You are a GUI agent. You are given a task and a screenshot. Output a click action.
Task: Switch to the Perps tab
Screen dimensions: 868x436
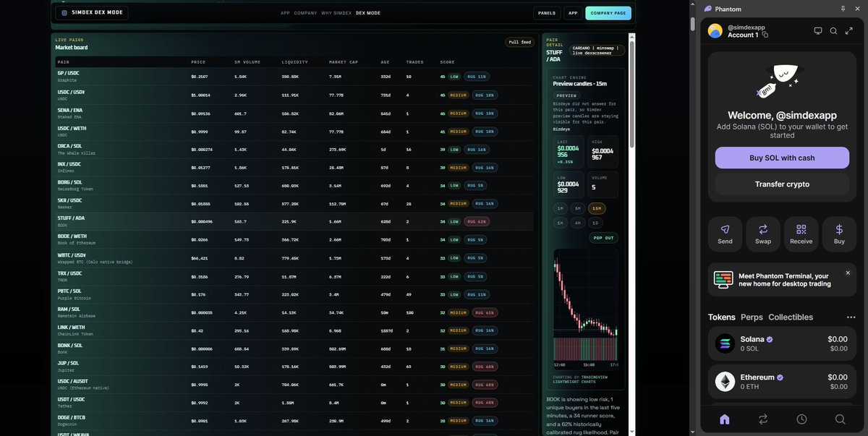(x=752, y=317)
